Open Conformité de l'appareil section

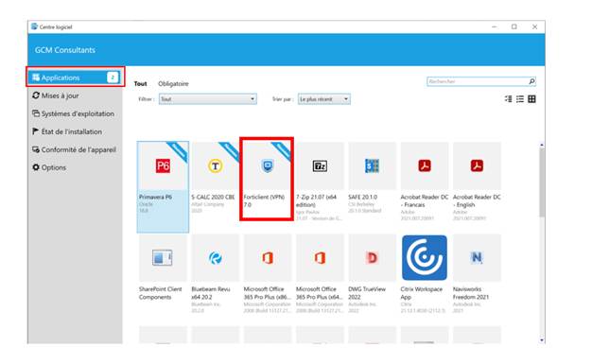click(x=75, y=149)
